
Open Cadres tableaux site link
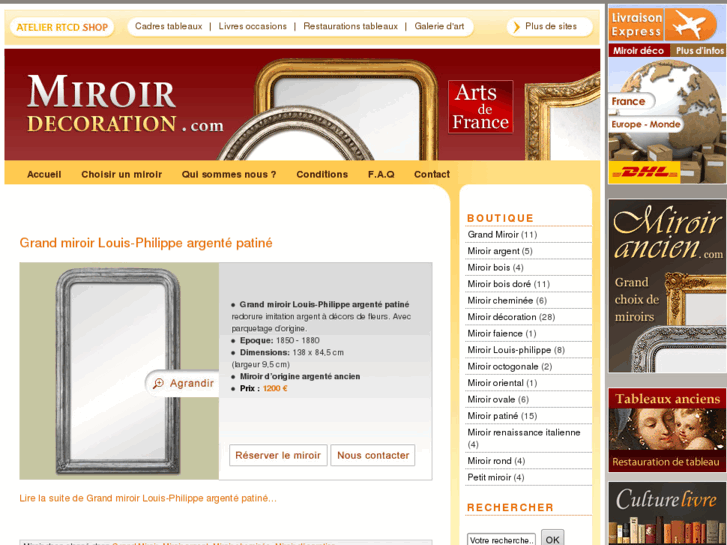pyautogui.click(x=168, y=26)
